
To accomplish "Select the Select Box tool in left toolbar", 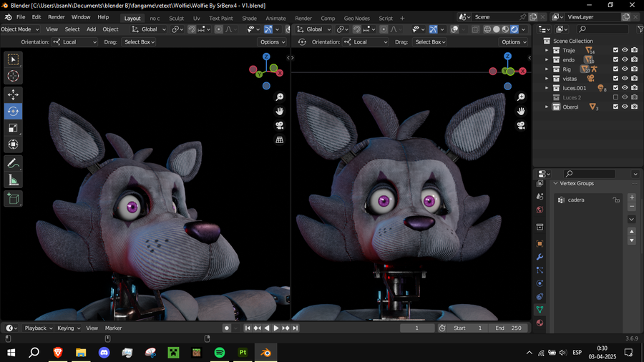I will click(x=13, y=60).
